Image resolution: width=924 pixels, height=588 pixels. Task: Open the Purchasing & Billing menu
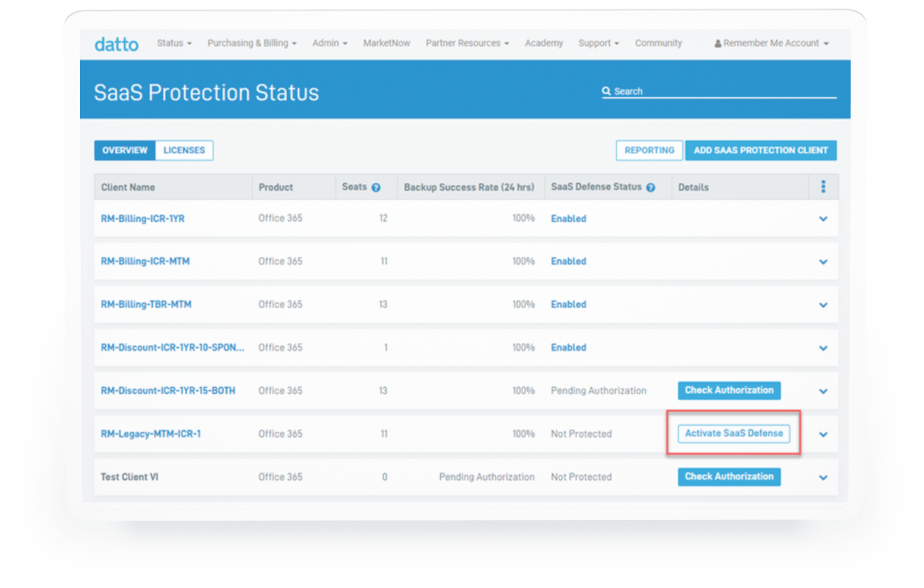(252, 43)
